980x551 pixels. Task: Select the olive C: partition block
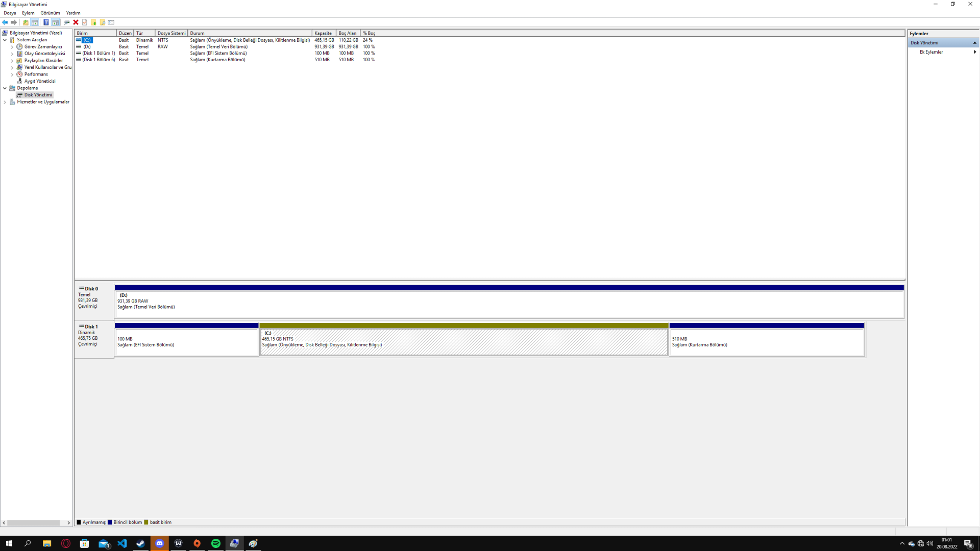463,342
